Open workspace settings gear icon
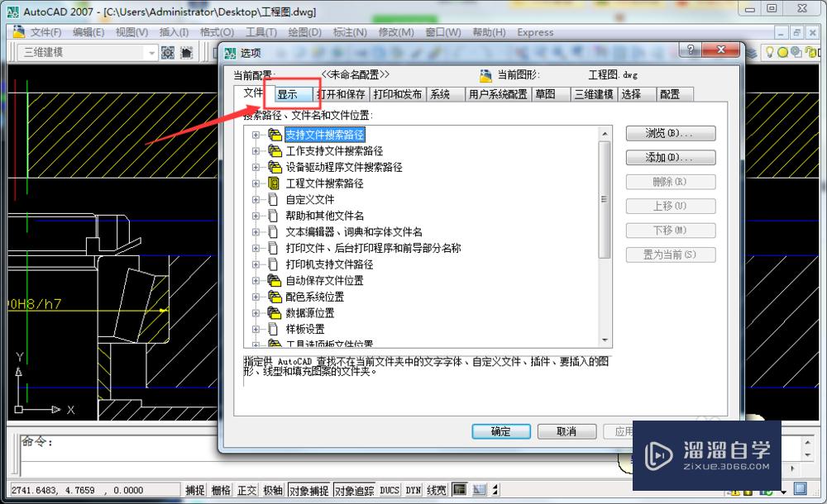This screenshot has width=827, height=504. coord(168,52)
